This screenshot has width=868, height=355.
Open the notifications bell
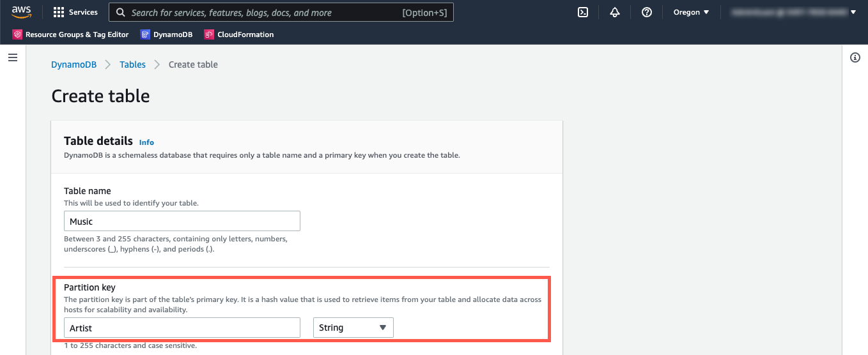[x=615, y=12]
